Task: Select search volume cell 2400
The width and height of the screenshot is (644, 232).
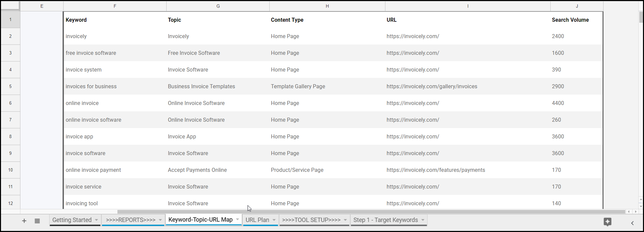Action: 577,36
